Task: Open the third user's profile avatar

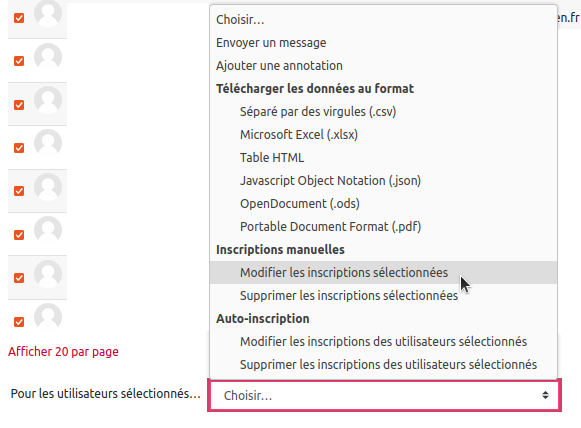Action: 48,100
